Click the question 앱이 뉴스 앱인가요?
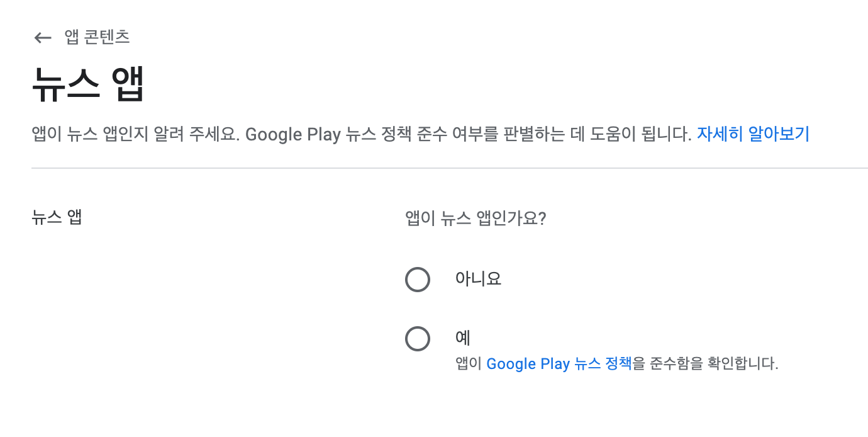 (x=476, y=219)
